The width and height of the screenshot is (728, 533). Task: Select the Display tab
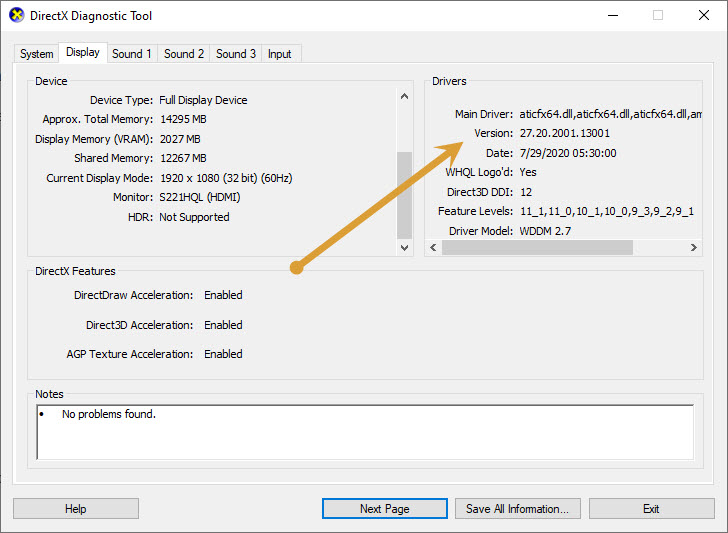83,52
